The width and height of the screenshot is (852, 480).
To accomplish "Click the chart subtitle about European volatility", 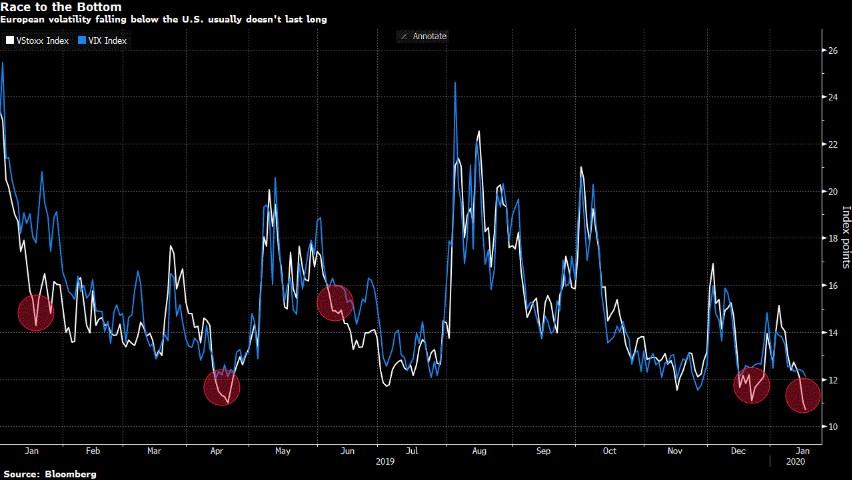I will point(163,20).
